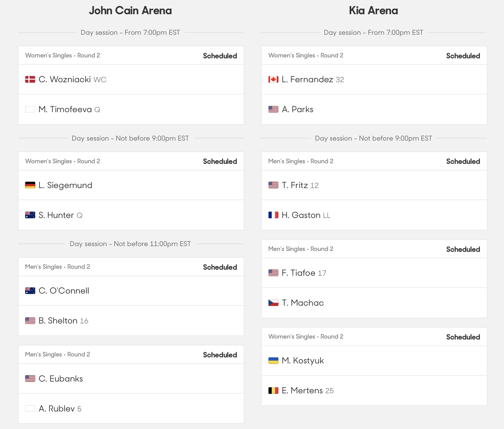Viewport: 504px width, 429px height.
Task: Open A. Rublev player link
Action: 57,409
